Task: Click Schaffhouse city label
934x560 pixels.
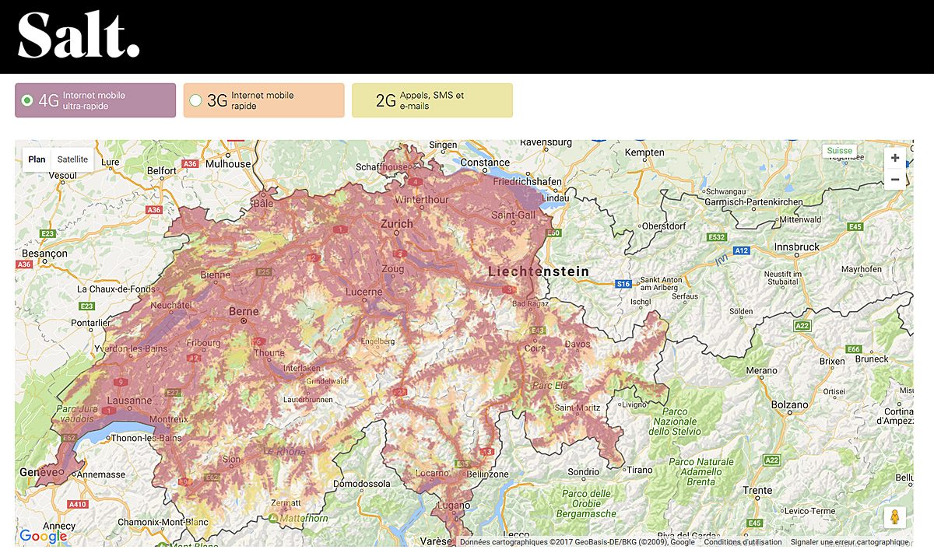Action: click(382, 167)
